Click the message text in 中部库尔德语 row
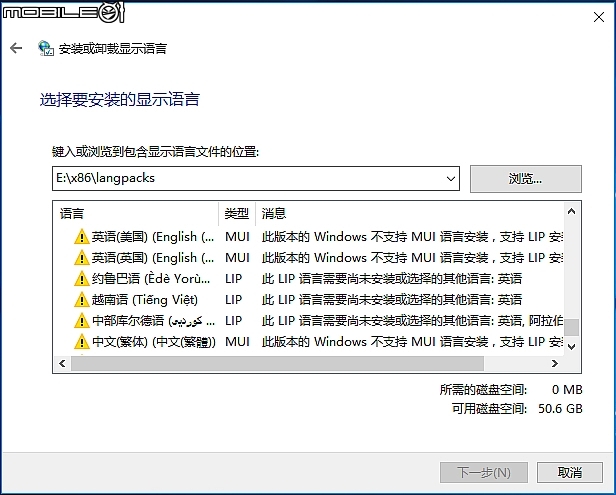 [x=412, y=321]
